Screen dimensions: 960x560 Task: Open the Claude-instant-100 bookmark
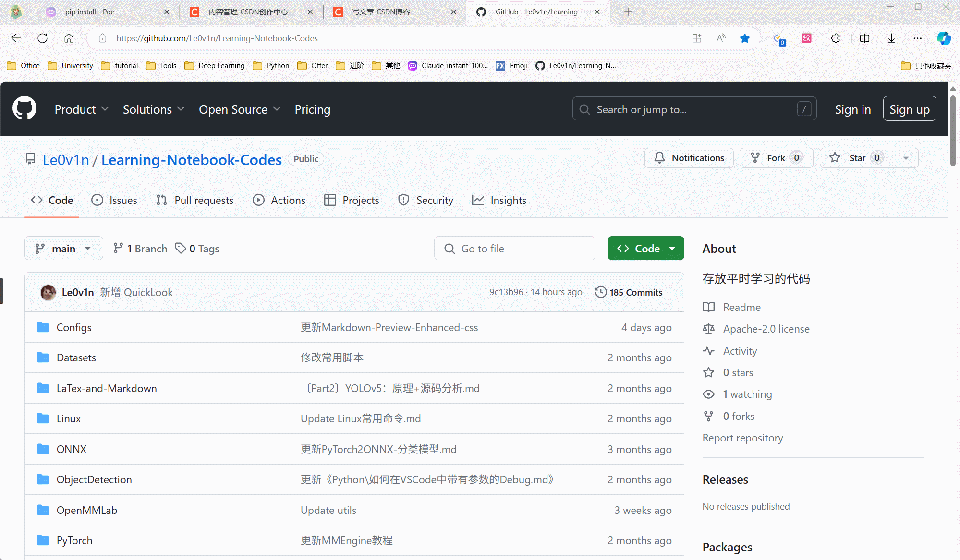(448, 66)
